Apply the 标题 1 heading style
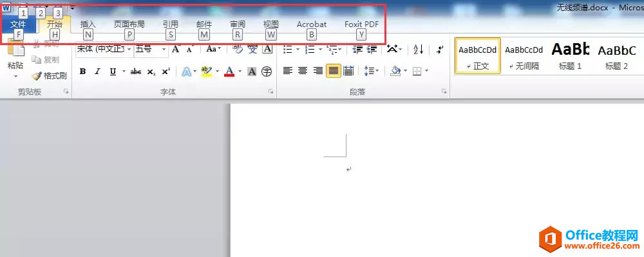This screenshot has width=644, height=257. click(x=571, y=56)
